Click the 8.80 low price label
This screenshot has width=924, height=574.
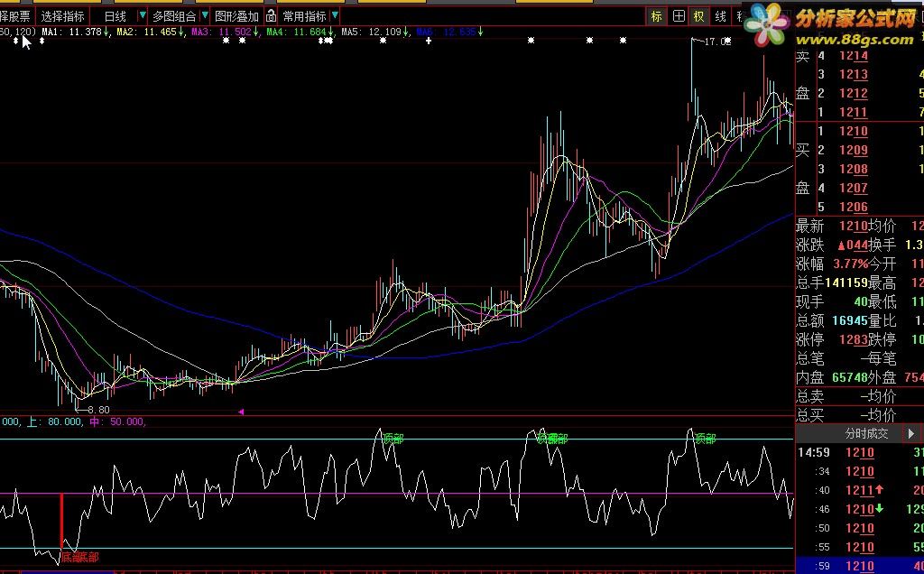tap(98, 410)
